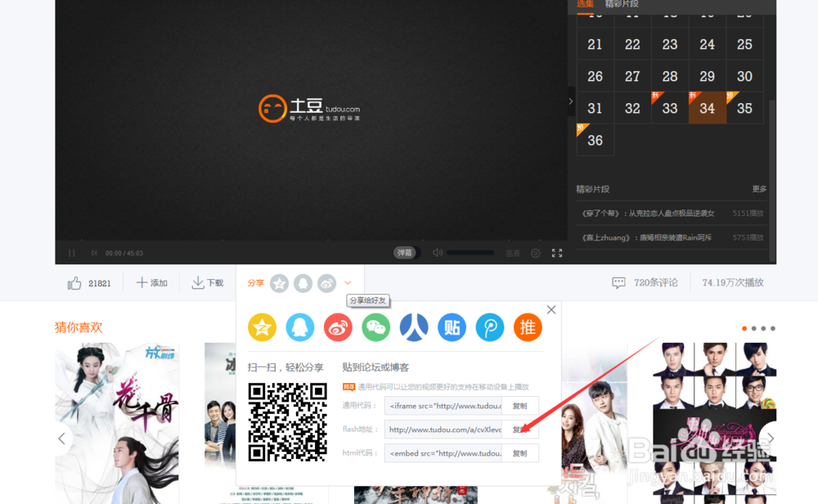Share the video to Renren

[x=413, y=327]
